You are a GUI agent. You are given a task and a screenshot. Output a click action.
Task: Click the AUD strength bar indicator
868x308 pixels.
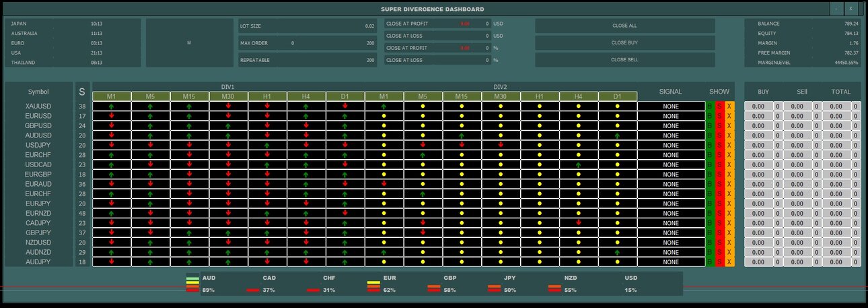point(193,284)
